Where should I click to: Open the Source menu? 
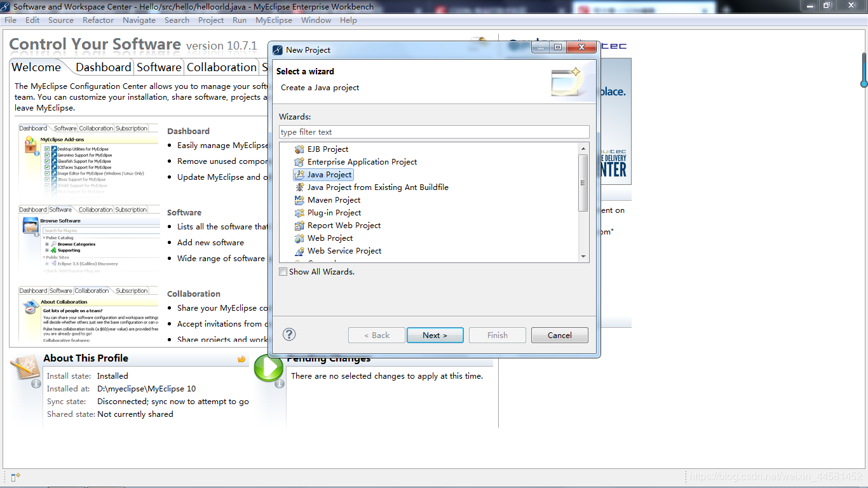(61, 20)
